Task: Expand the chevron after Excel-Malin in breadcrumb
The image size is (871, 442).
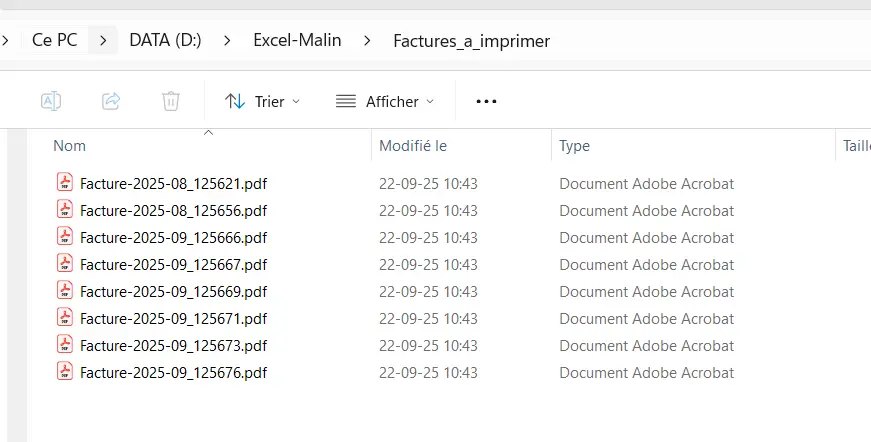Action: [x=367, y=41]
